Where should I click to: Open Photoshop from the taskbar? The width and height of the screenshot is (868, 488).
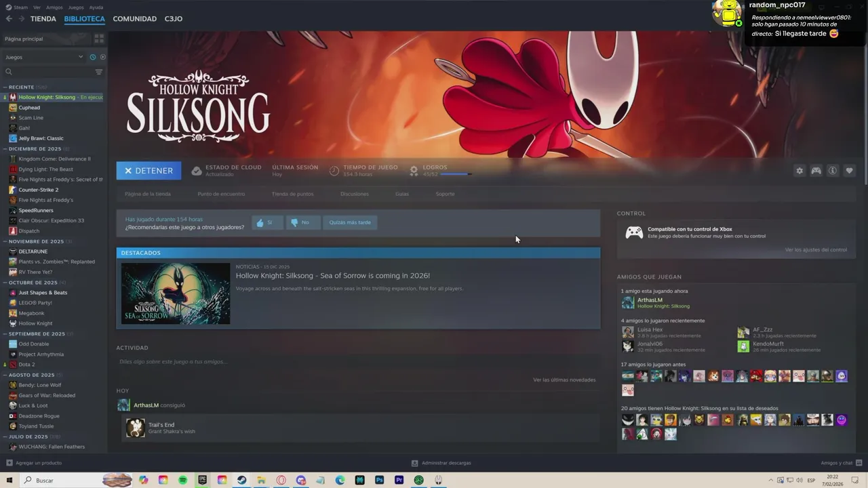[379, 480]
